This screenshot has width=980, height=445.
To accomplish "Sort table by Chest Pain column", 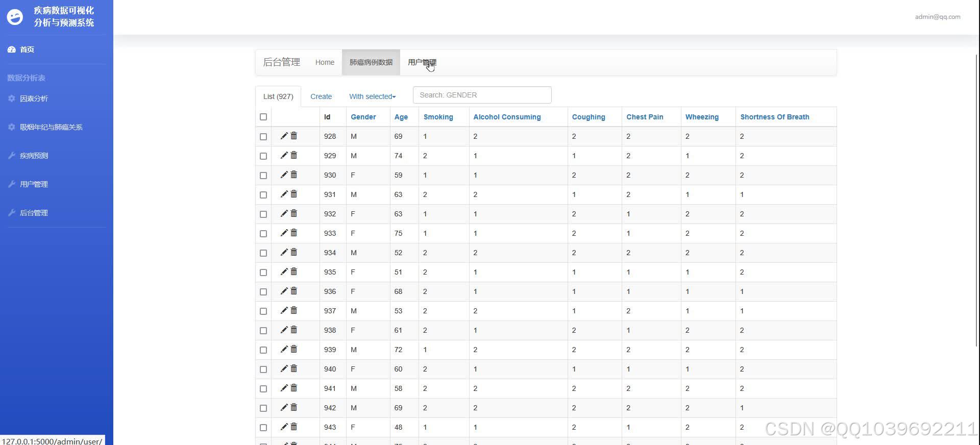I will coord(645,117).
